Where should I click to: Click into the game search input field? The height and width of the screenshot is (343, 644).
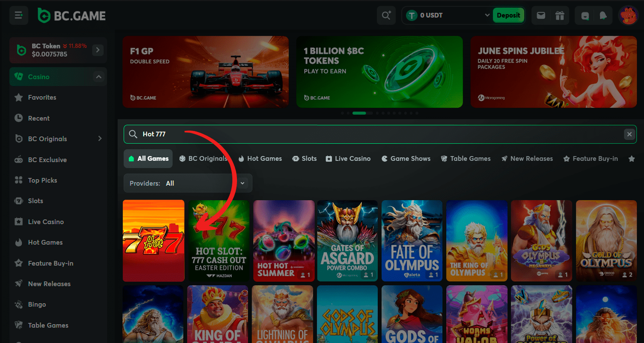coord(380,134)
